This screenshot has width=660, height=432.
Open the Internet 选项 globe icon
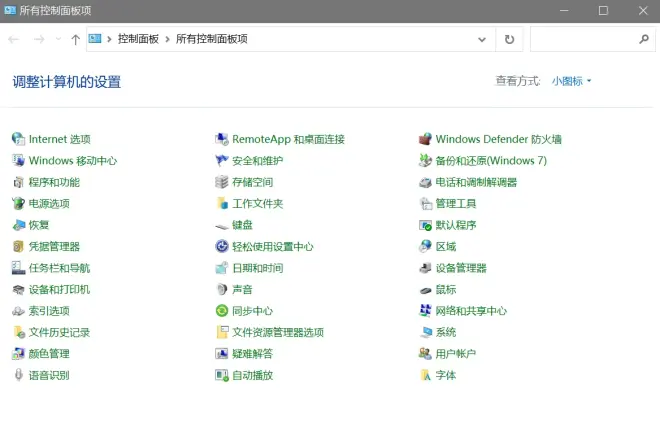18,139
